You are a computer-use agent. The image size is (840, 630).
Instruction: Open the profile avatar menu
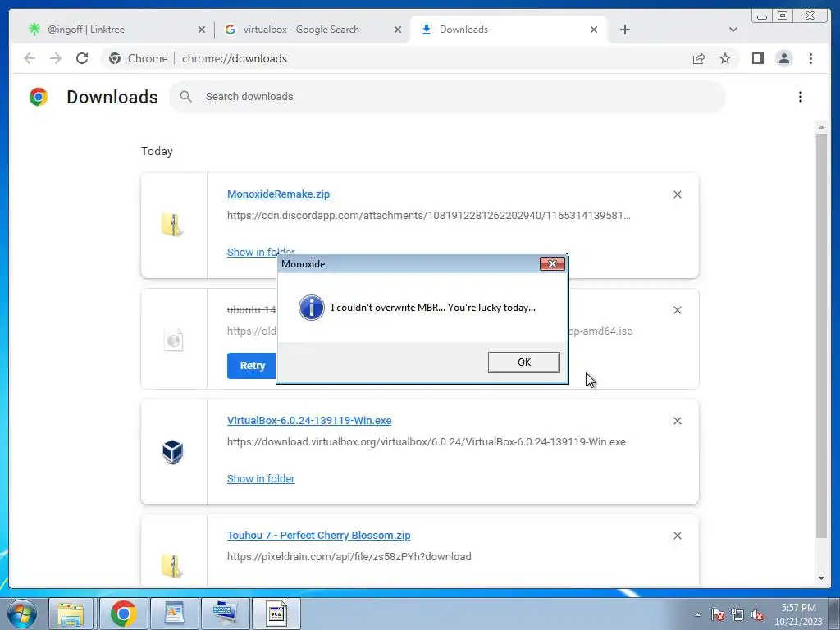pos(783,58)
